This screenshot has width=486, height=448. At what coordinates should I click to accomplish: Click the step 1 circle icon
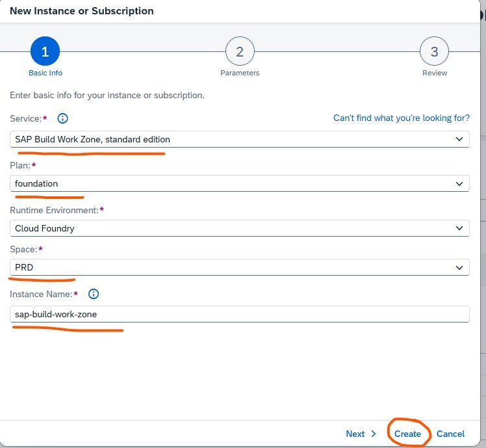coord(45,52)
